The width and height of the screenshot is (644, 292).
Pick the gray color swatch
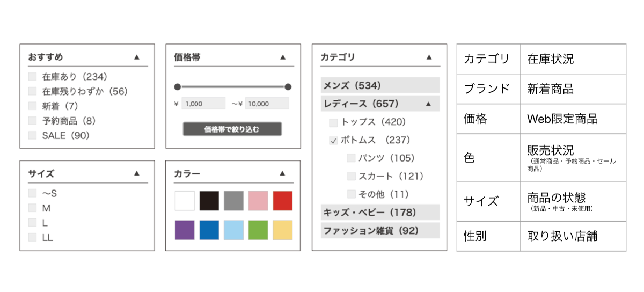233,201
